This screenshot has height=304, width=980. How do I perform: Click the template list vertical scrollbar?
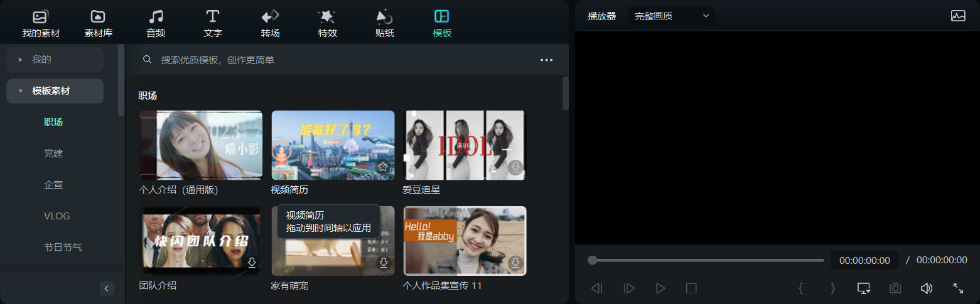pyautogui.click(x=565, y=93)
